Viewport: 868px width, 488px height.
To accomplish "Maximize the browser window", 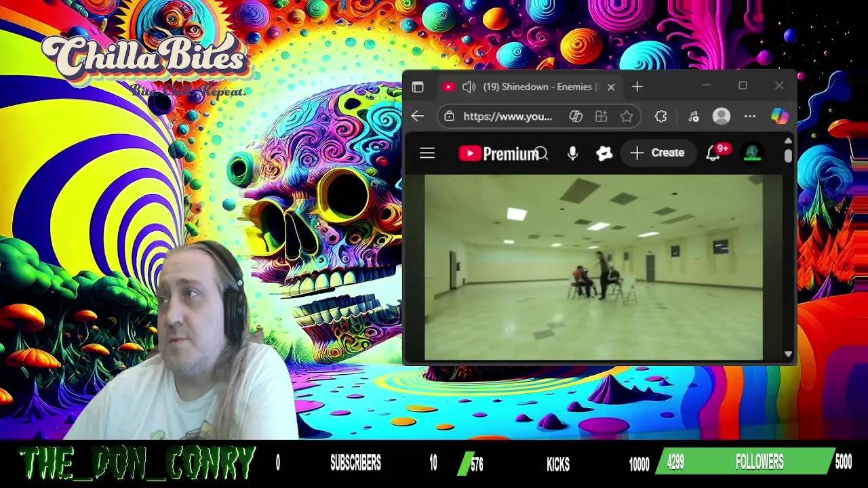I will 743,86.
